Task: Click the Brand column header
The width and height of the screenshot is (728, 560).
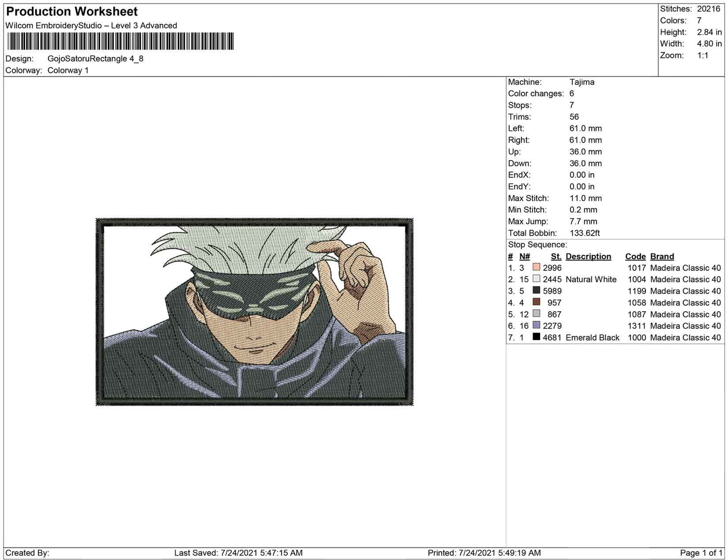Action: [662, 256]
